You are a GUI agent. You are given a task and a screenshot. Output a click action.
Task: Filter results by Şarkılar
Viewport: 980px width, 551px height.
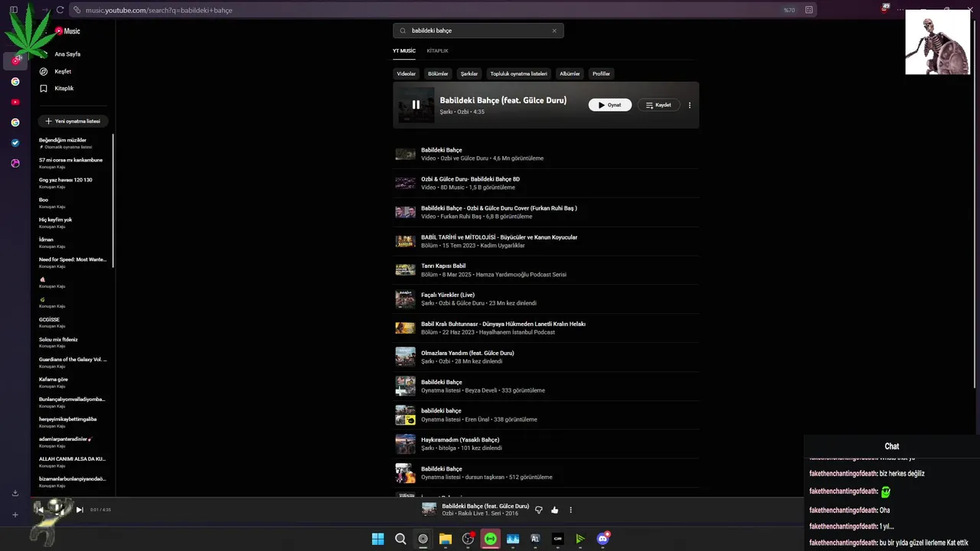point(469,73)
